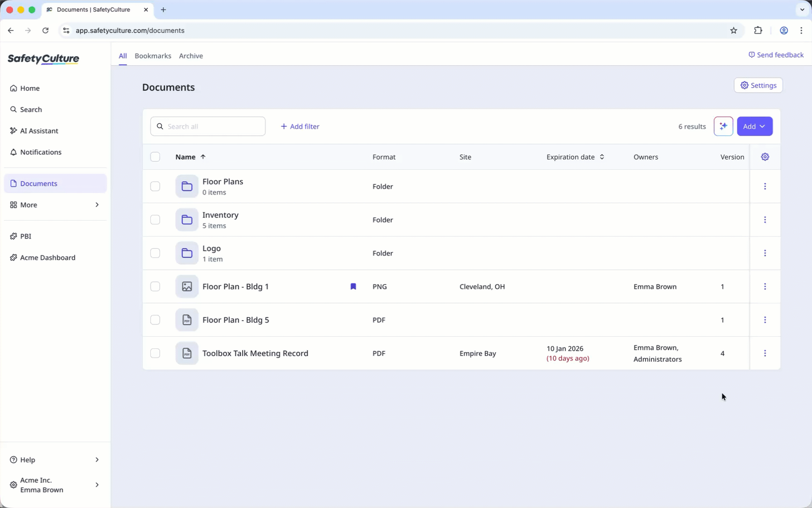View site information icon in address bar
This screenshot has width=812, height=508.
click(66, 30)
